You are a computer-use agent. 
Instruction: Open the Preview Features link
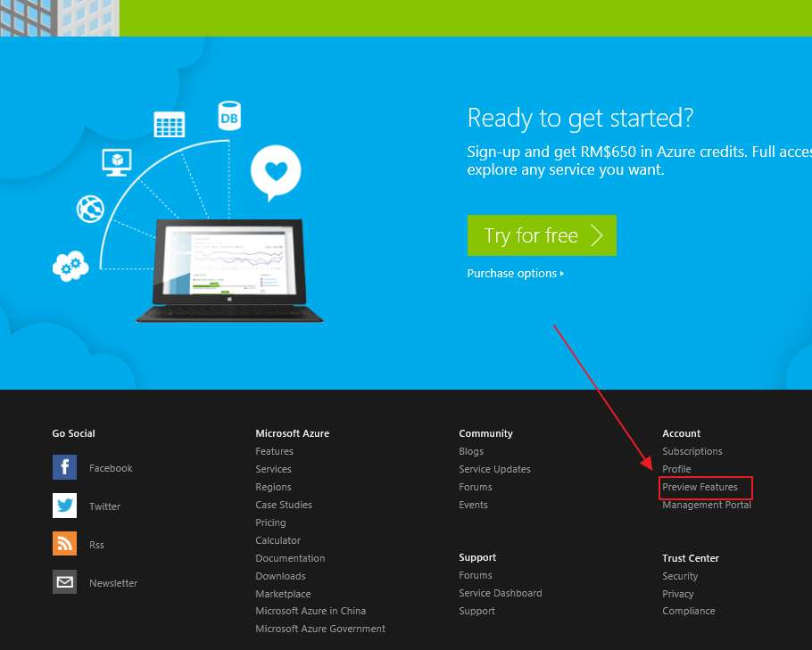[x=700, y=487]
